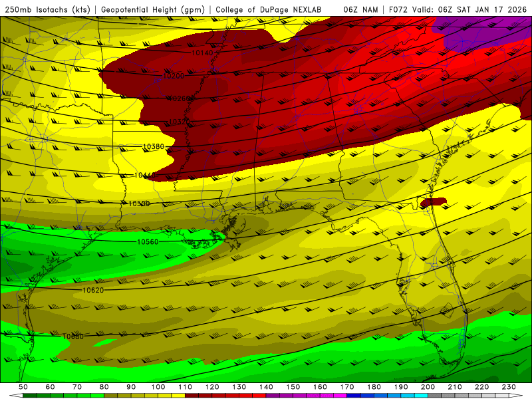Click the 50 value on the color scale

(23, 387)
